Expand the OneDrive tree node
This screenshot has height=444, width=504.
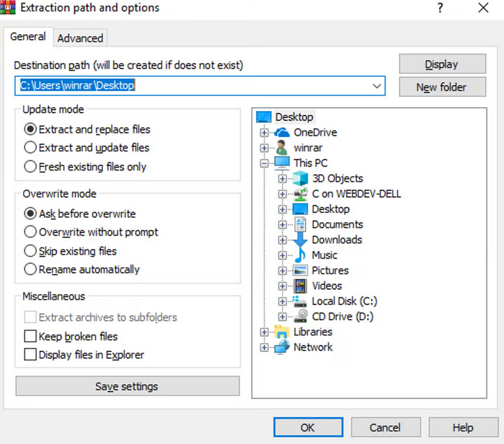click(x=264, y=133)
